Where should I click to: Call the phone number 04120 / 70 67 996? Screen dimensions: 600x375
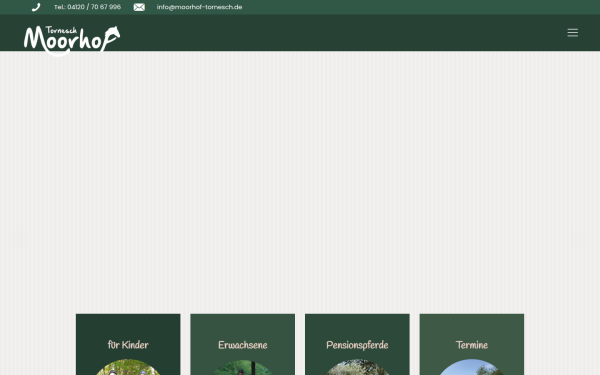pos(88,7)
